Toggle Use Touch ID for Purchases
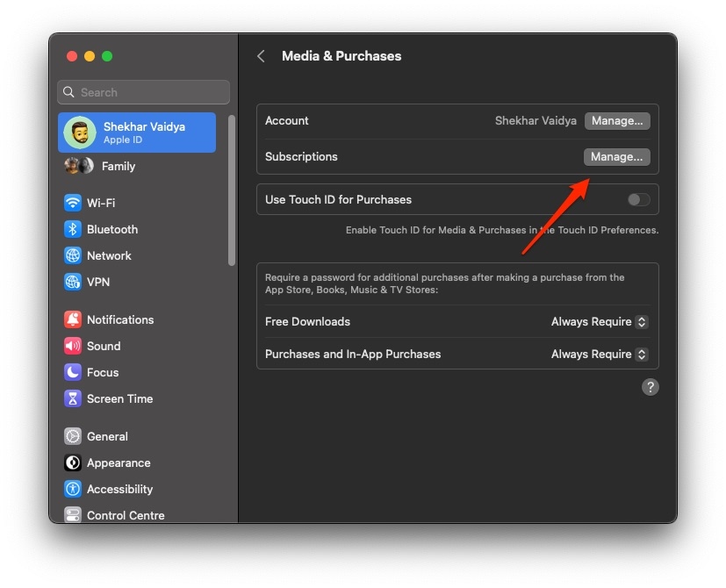The image size is (726, 588). pos(638,199)
